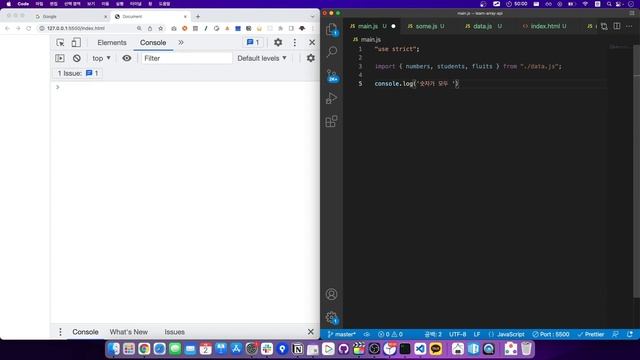This screenshot has width=640, height=360.
Task: Open the top JavaScript context dropdown
Action: pos(102,58)
